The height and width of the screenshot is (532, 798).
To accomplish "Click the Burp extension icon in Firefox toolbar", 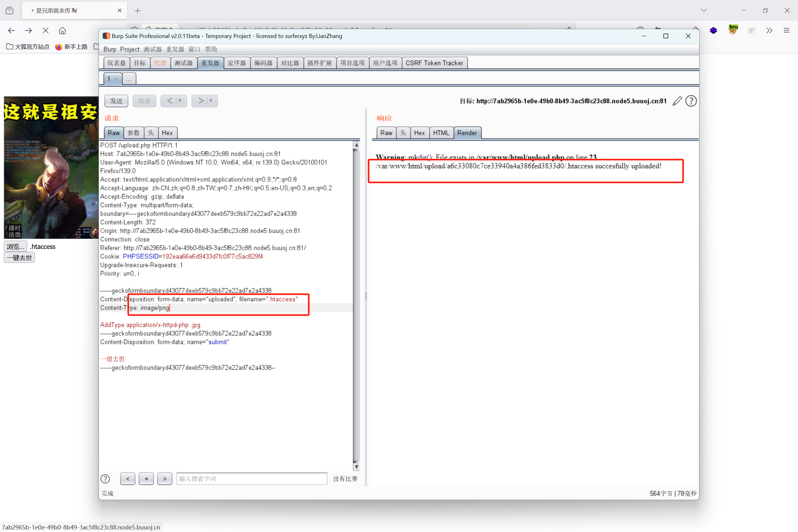I will click(733, 30).
